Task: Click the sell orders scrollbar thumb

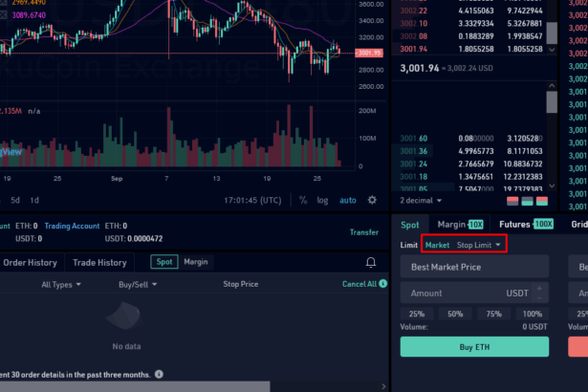Action: click(x=552, y=33)
